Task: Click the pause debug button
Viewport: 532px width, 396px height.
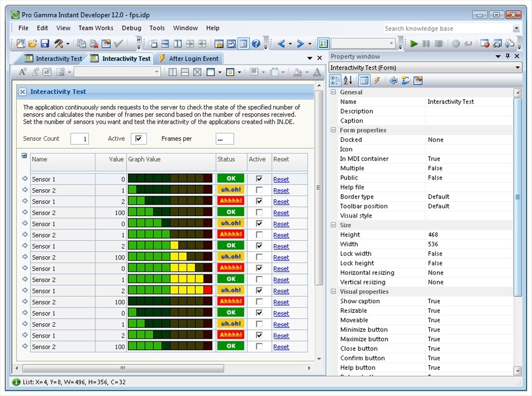Action: point(426,44)
